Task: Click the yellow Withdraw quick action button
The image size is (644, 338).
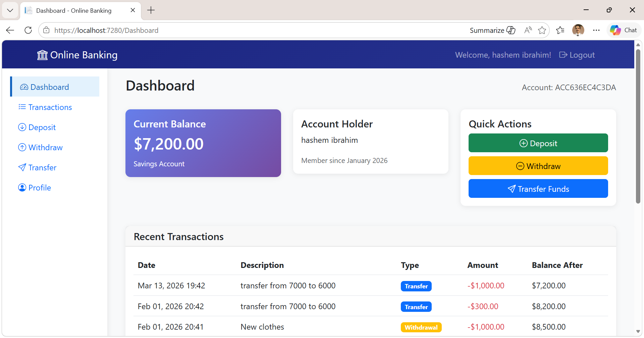Action: click(538, 166)
